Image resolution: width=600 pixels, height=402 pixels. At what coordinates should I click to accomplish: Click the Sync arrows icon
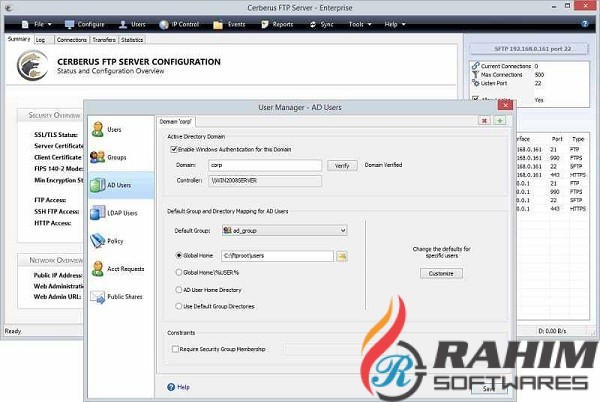tap(313, 24)
